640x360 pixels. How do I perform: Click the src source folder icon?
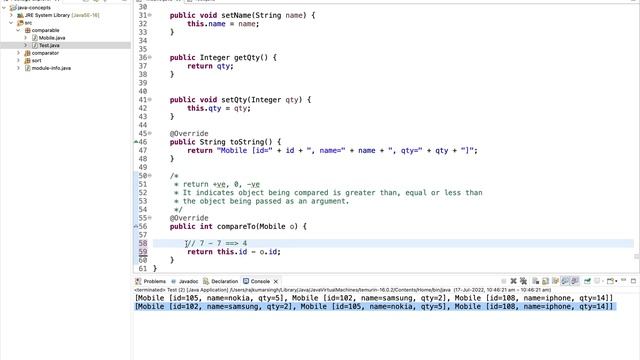[20, 23]
